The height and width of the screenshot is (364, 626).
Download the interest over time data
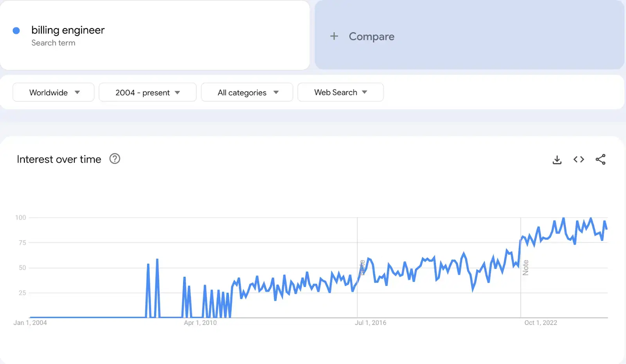pyautogui.click(x=557, y=160)
